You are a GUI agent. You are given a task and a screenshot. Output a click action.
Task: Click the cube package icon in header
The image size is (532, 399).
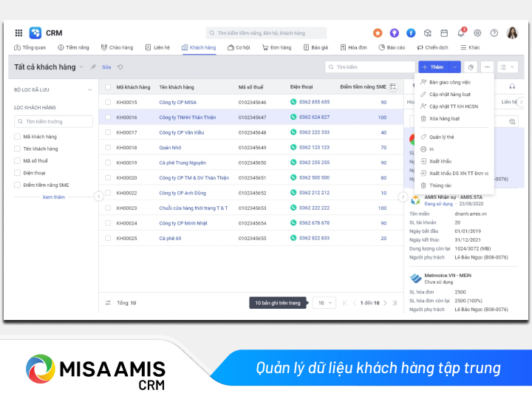tap(428, 33)
